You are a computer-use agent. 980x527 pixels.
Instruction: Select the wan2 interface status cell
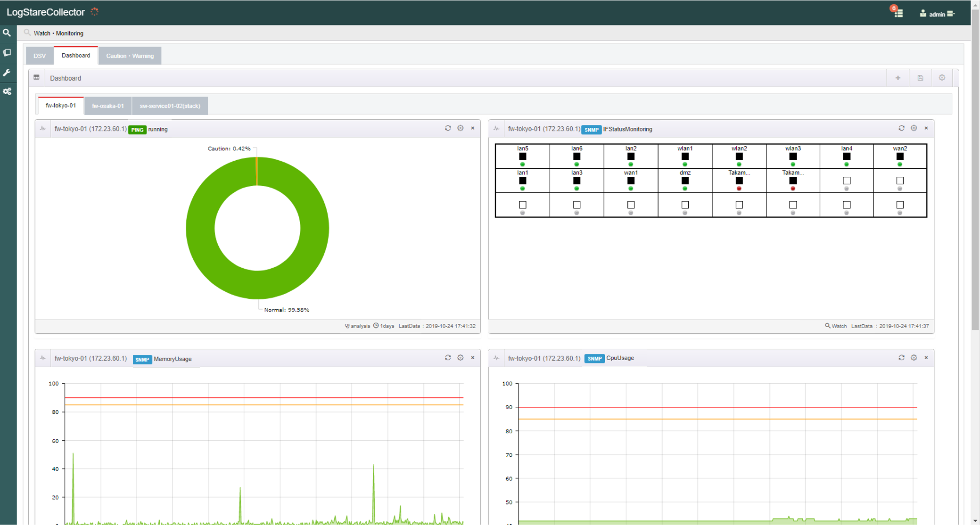pyautogui.click(x=900, y=156)
